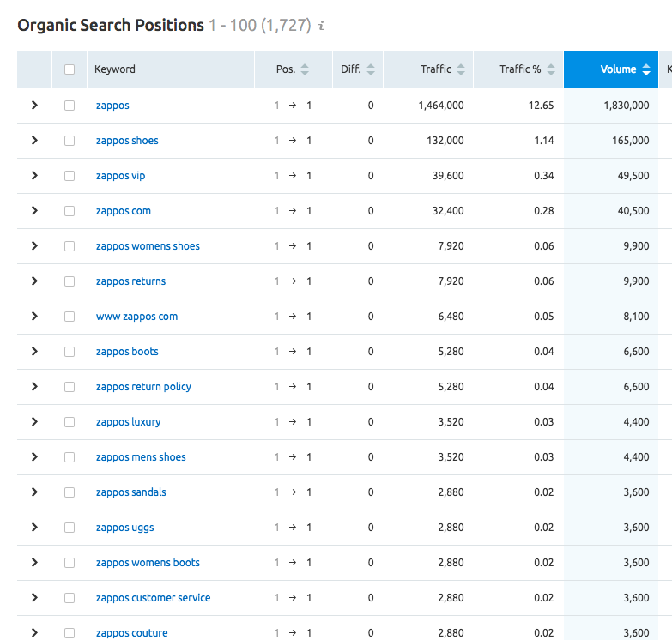Tick the zappos return policy checkbox
The height and width of the screenshot is (640, 672).
coord(70,387)
